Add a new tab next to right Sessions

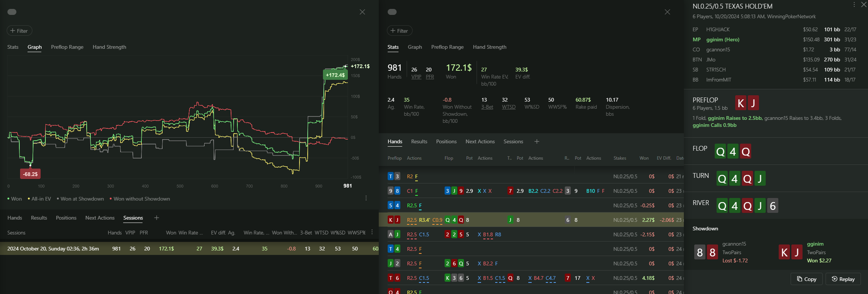tap(537, 141)
